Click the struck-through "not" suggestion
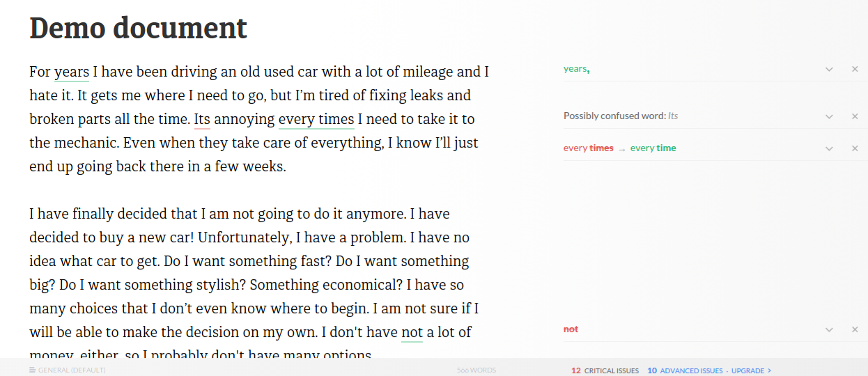 [x=571, y=329]
